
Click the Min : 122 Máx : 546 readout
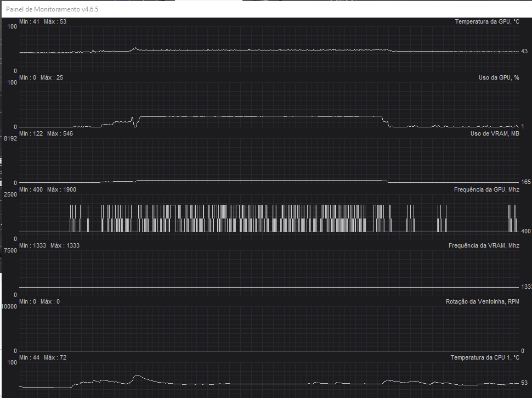click(x=46, y=134)
